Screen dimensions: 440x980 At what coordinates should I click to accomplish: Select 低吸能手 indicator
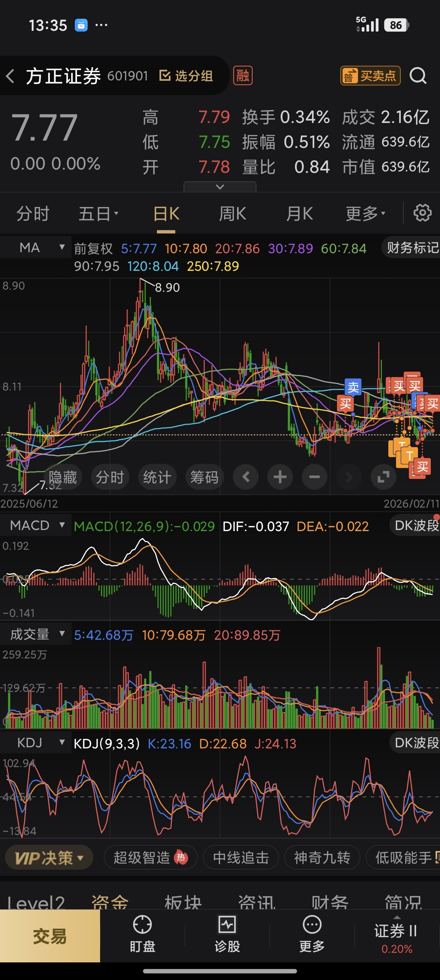[x=403, y=857]
